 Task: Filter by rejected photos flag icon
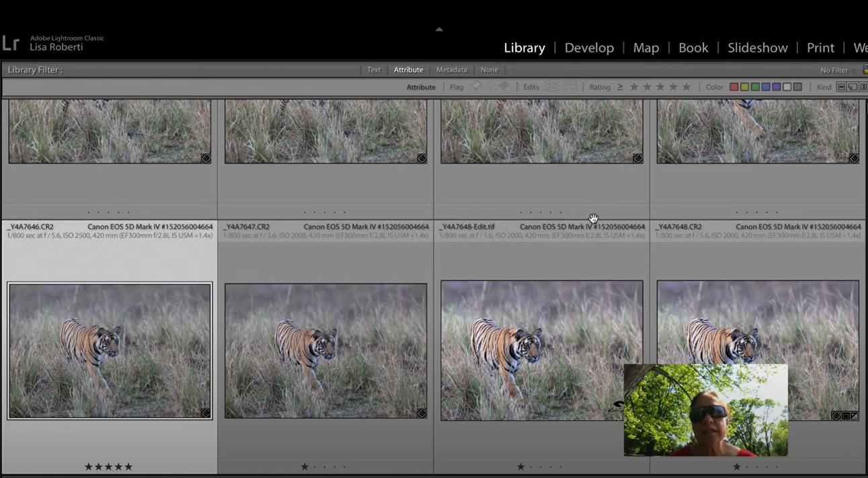pyautogui.click(x=503, y=87)
